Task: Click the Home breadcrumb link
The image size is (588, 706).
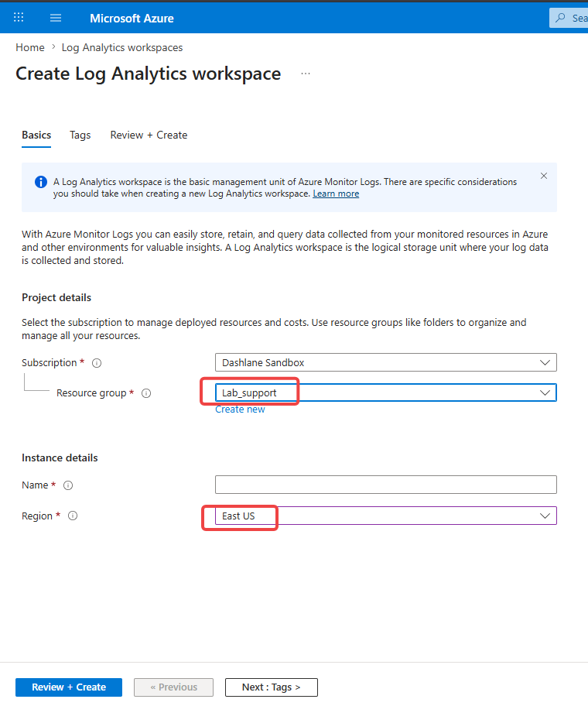Action: point(30,47)
